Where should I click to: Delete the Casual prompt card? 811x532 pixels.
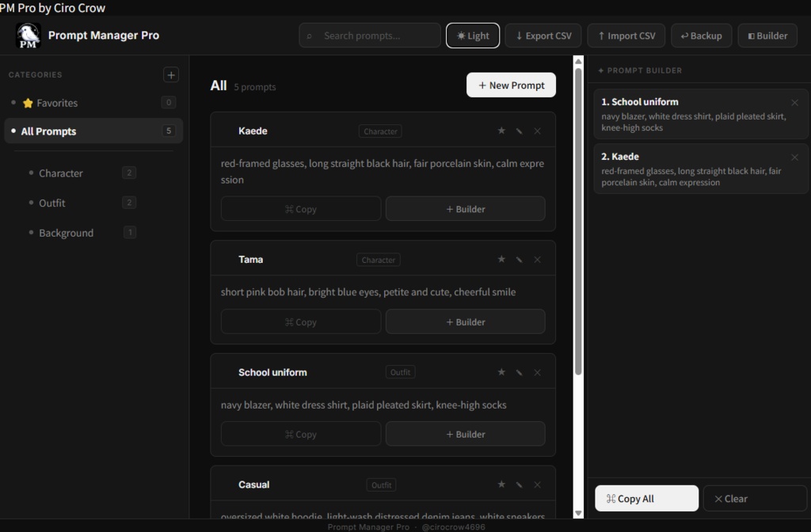538,484
